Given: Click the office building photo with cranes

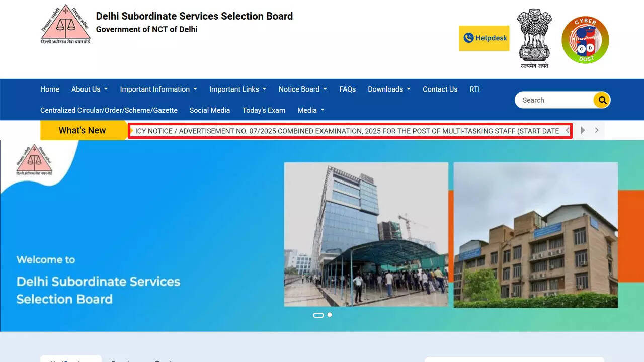Looking at the screenshot, I should pos(366,234).
